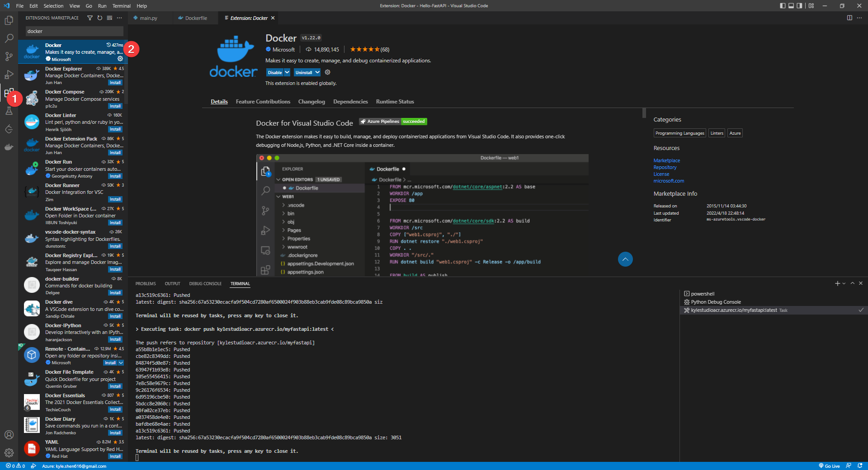
Task: Close the terminal panel
Action: pyautogui.click(x=861, y=283)
